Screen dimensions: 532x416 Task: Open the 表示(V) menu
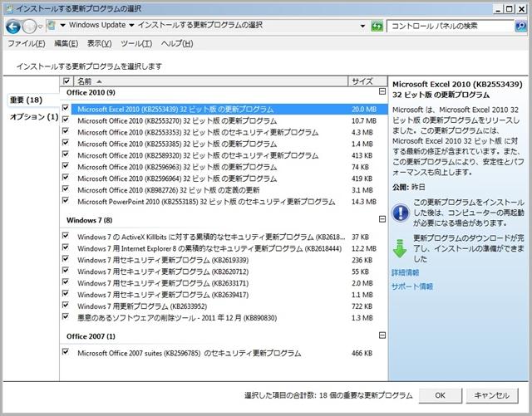pyautogui.click(x=100, y=43)
